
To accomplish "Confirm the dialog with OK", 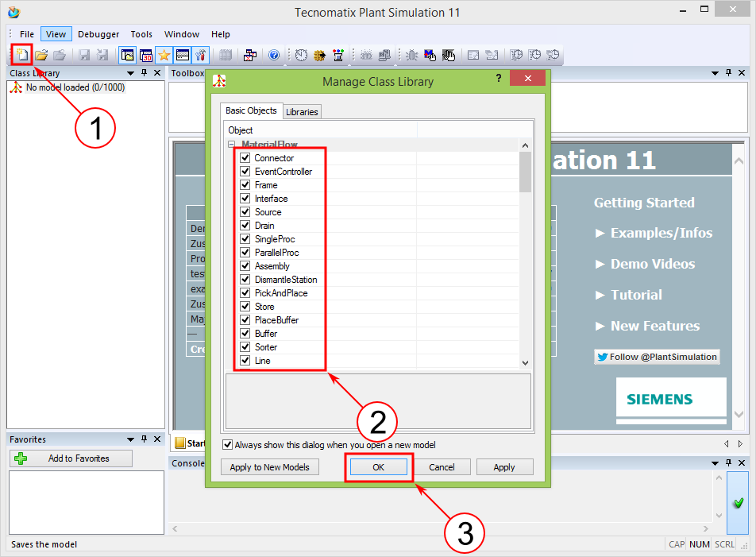I will [x=379, y=467].
